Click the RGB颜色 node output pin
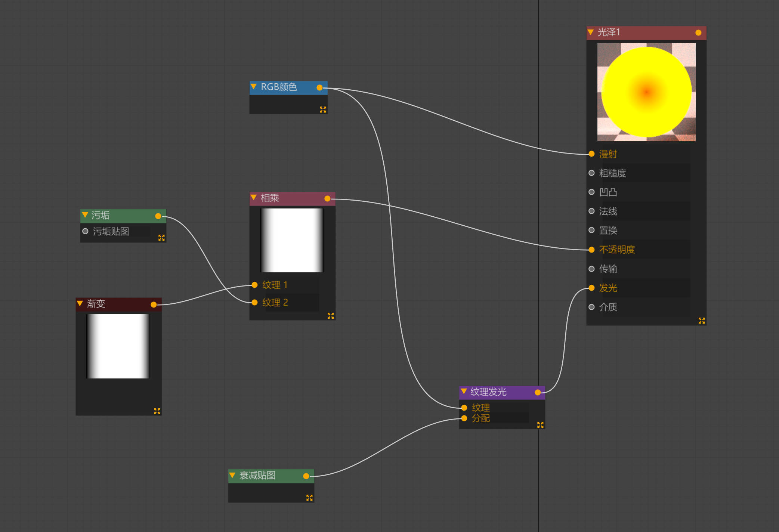The height and width of the screenshot is (532, 779). pos(319,87)
